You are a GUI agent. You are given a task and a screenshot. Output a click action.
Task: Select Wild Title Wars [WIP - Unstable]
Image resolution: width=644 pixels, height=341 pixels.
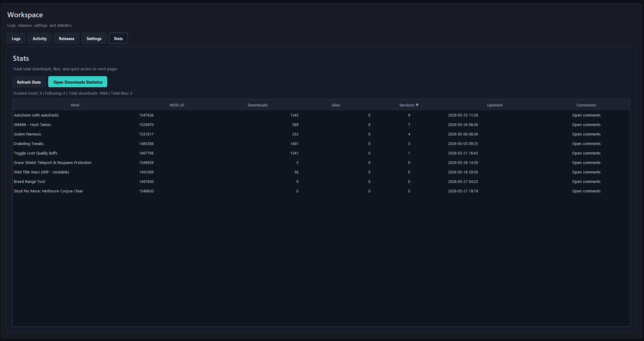[41, 172]
